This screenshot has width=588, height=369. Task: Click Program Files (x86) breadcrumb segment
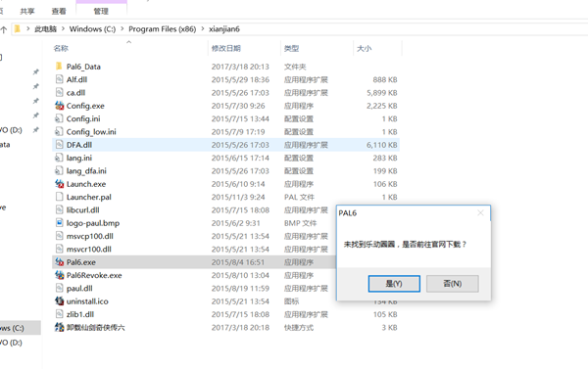(163, 28)
